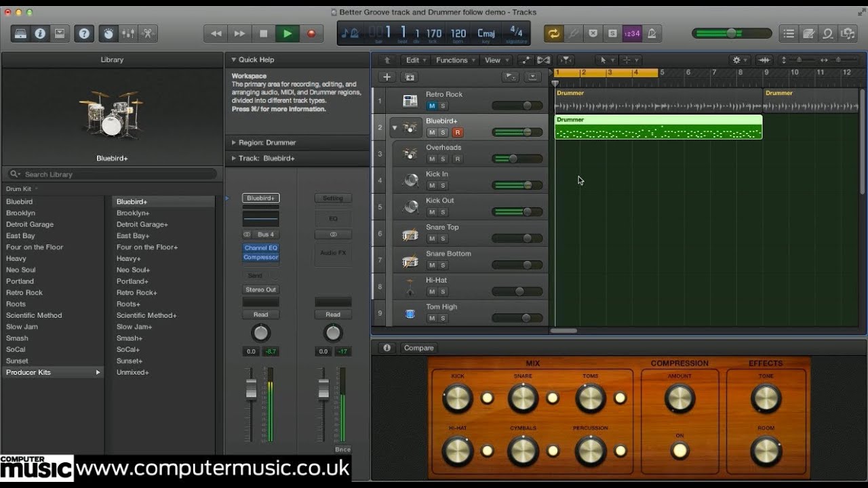This screenshot has width=868, height=488.
Task: Solo the Retro Rock track
Action: pos(443,106)
